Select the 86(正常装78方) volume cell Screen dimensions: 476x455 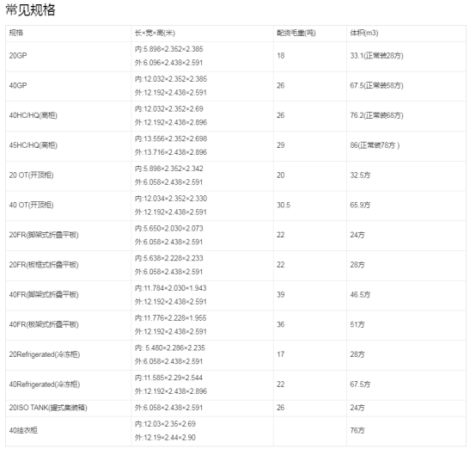point(375,145)
